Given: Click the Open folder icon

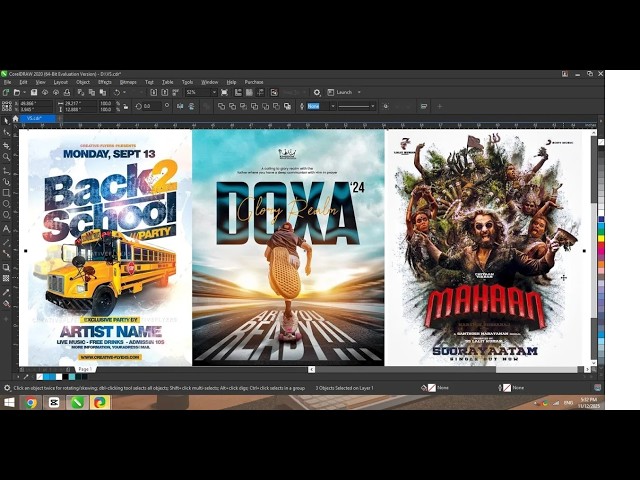Looking at the screenshot, I should [17, 93].
